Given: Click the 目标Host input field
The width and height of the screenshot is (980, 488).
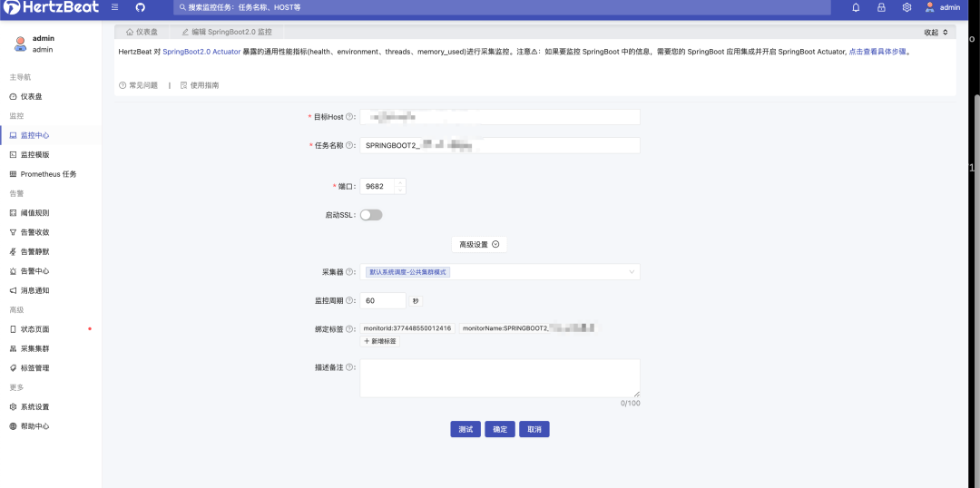Looking at the screenshot, I should [500, 117].
